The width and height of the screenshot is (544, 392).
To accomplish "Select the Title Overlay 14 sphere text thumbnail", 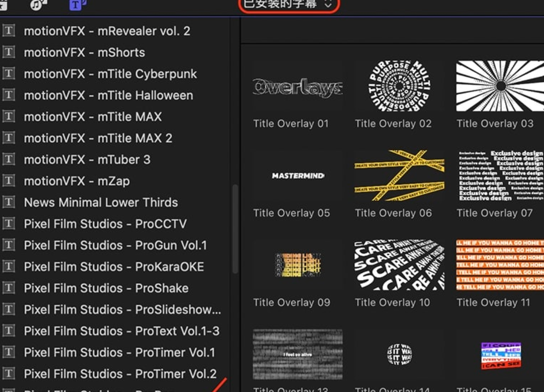I will coord(399,354).
